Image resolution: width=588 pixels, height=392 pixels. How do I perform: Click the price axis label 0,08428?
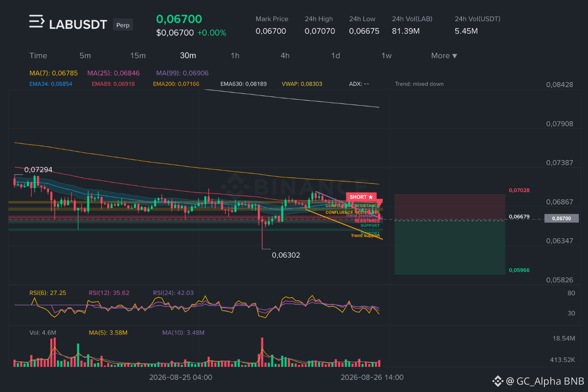point(560,85)
